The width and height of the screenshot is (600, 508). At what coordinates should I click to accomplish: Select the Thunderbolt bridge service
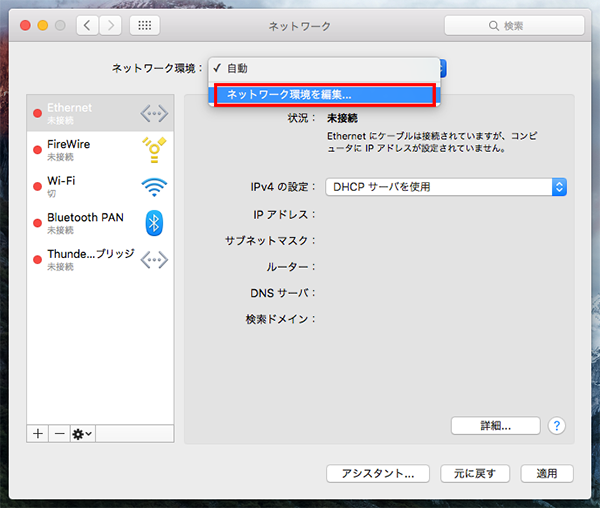pyautogui.click(x=100, y=260)
